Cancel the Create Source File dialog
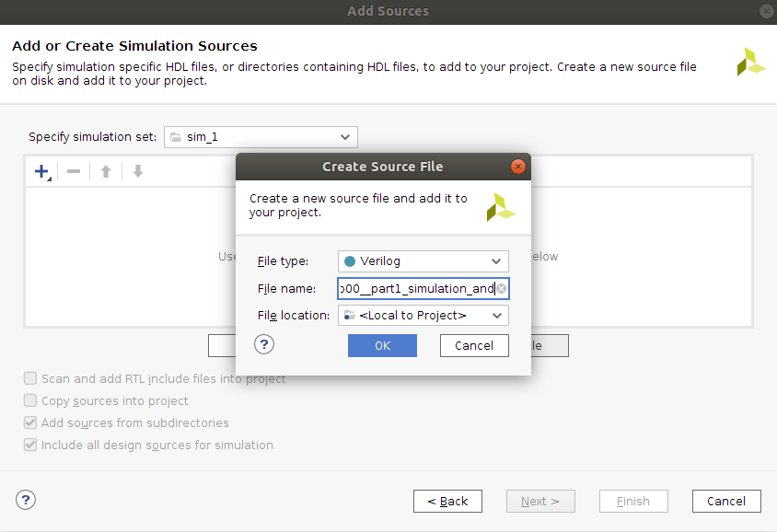This screenshot has height=532, width=777. coord(474,346)
